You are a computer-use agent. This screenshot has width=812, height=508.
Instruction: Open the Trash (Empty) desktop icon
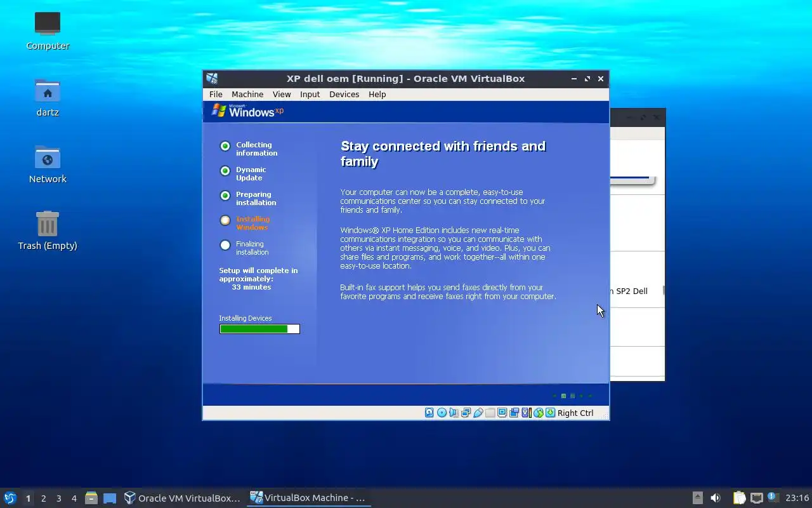point(48,224)
